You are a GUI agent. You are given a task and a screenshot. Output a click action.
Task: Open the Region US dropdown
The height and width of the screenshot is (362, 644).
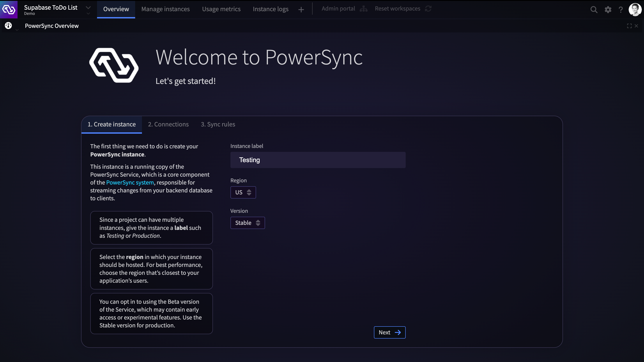pyautogui.click(x=243, y=192)
